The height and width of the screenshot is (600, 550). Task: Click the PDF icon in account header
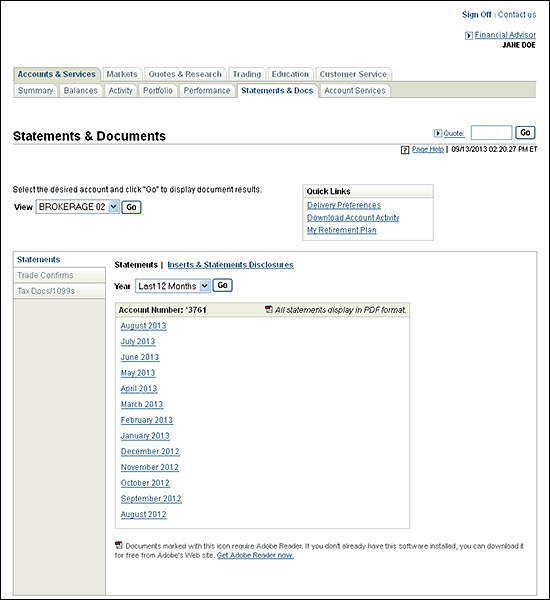[x=269, y=309]
